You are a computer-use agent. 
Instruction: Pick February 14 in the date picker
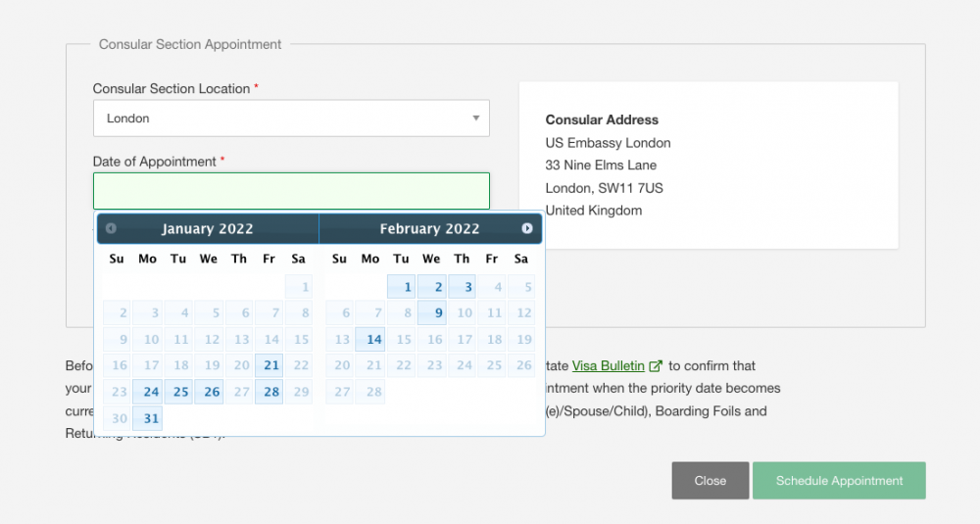click(x=371, y=340)
